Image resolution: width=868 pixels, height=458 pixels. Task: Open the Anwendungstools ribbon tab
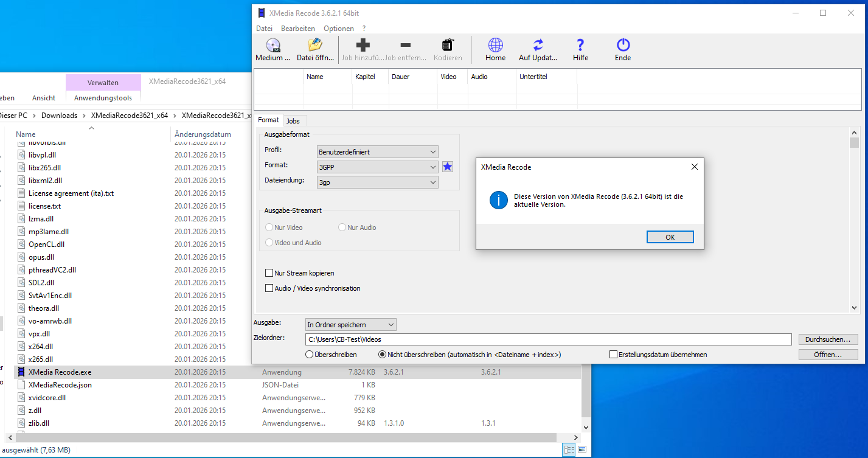(103, 97)
